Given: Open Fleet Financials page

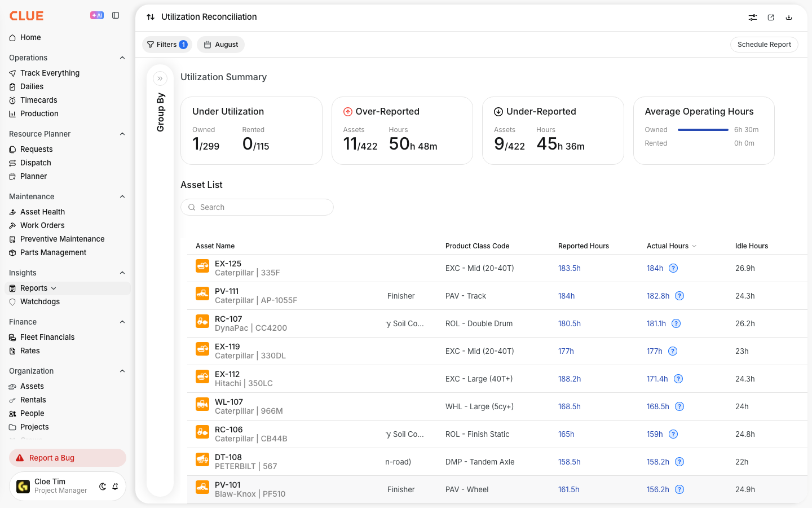Looking at the screenshot, I should coord(47,337).
